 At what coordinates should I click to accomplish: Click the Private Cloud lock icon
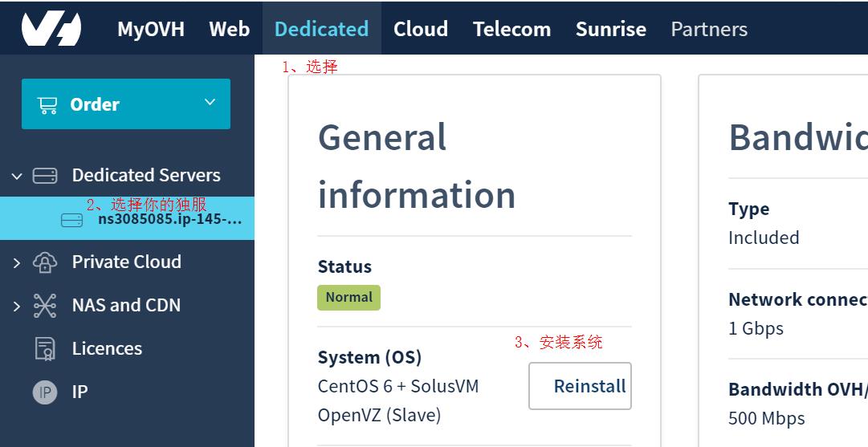tap(45, 262)
